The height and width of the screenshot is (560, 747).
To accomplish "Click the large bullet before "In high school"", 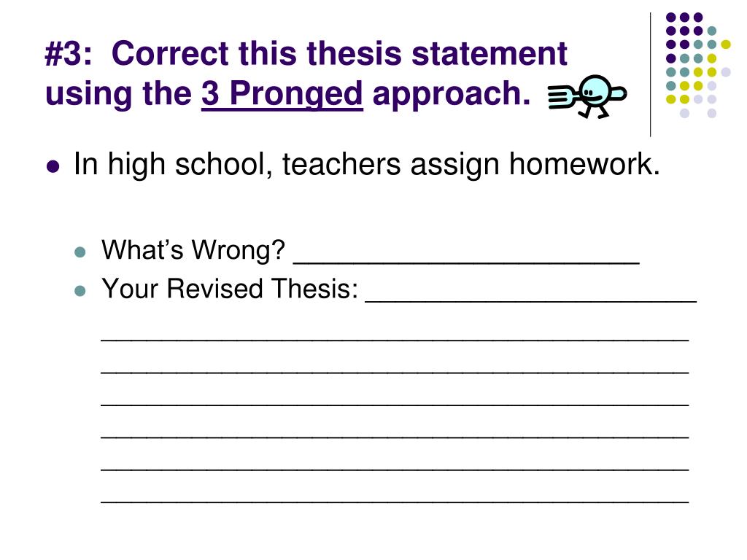I will pos(53,167).
